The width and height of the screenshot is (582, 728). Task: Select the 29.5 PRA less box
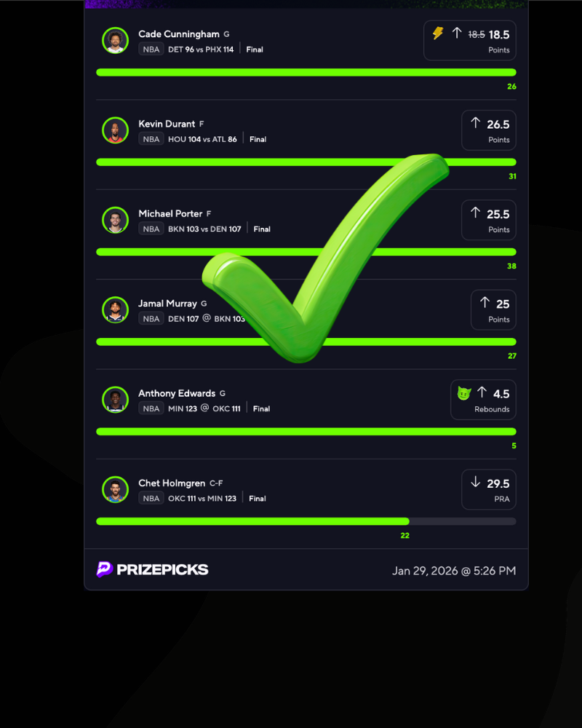pyautogui.click(x=489, y=489)
